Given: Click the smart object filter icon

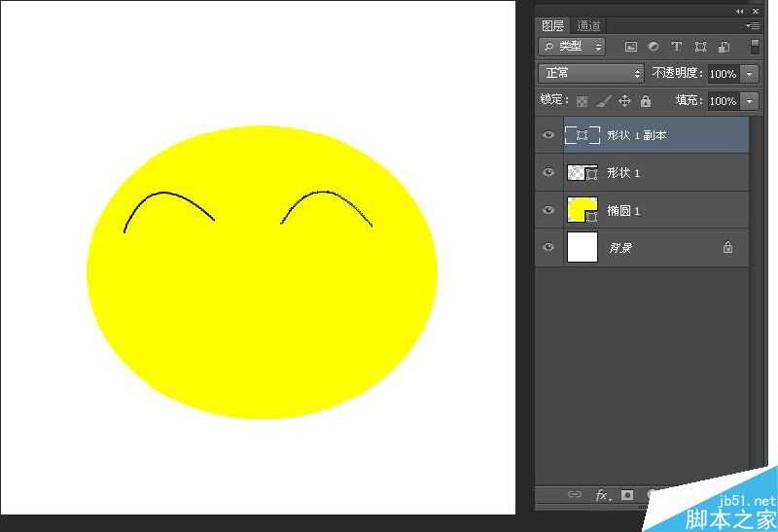Looking at the screenshot, I should tap(724, 47).
